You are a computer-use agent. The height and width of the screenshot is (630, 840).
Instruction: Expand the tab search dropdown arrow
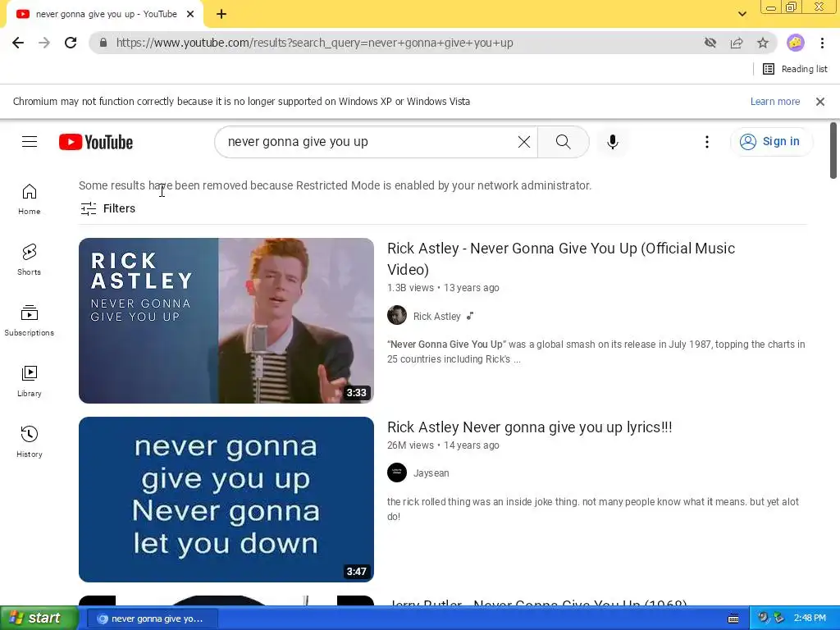[x=742, y=15]
